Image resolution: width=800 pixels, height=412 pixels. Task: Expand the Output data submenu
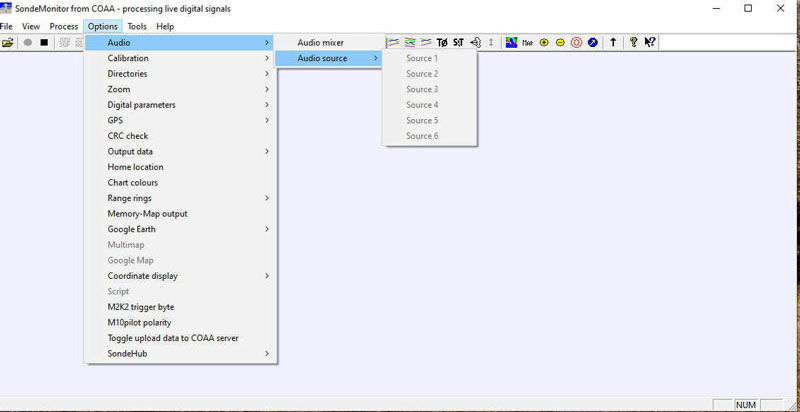[180, 151]
